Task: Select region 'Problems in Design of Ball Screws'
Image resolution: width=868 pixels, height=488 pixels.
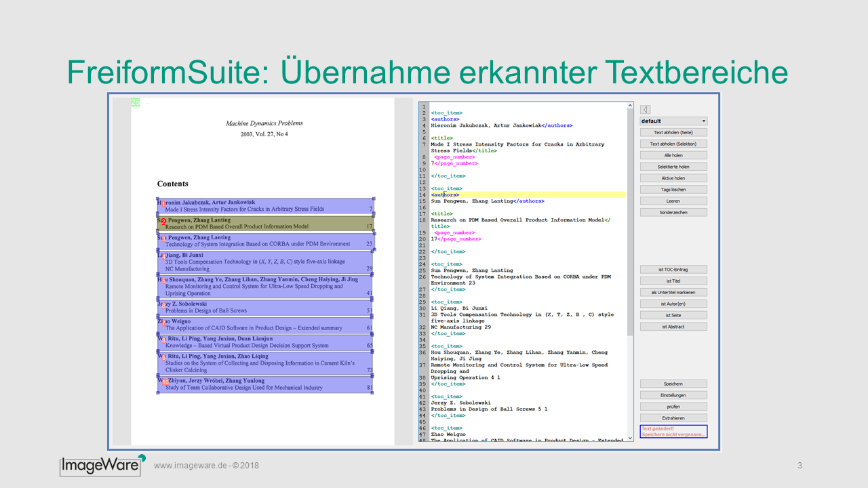Action: pos(265,308)
